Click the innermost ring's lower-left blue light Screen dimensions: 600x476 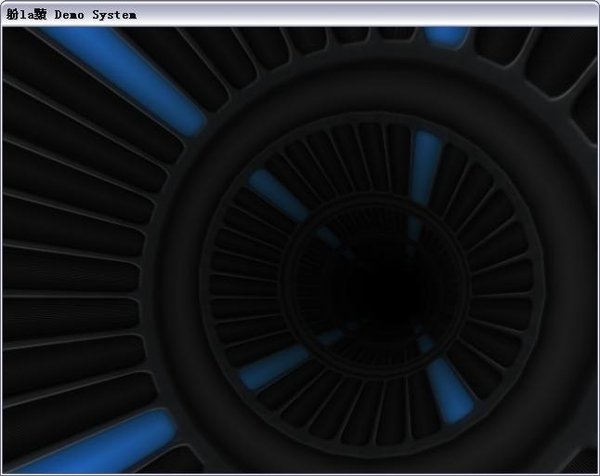(330, 338)
